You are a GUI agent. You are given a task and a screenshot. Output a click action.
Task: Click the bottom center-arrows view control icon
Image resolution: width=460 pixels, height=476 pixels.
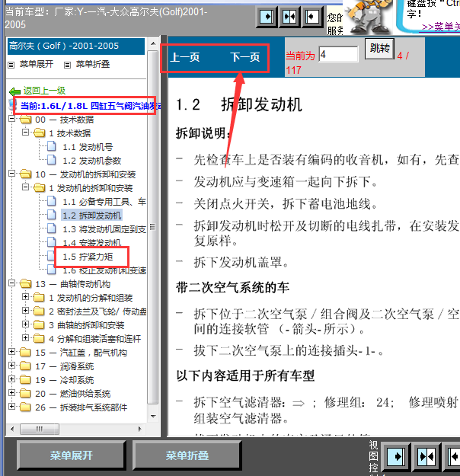[426, 456]
